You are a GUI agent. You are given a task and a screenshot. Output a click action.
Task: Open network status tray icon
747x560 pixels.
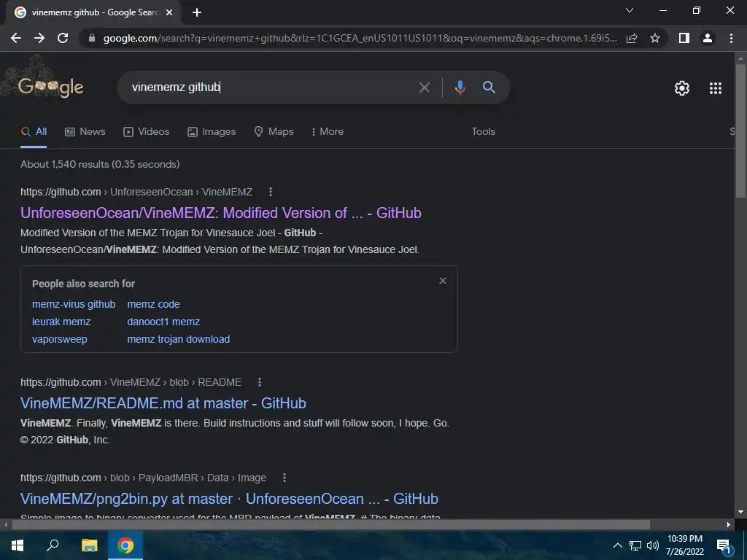(x=635, y=545)
